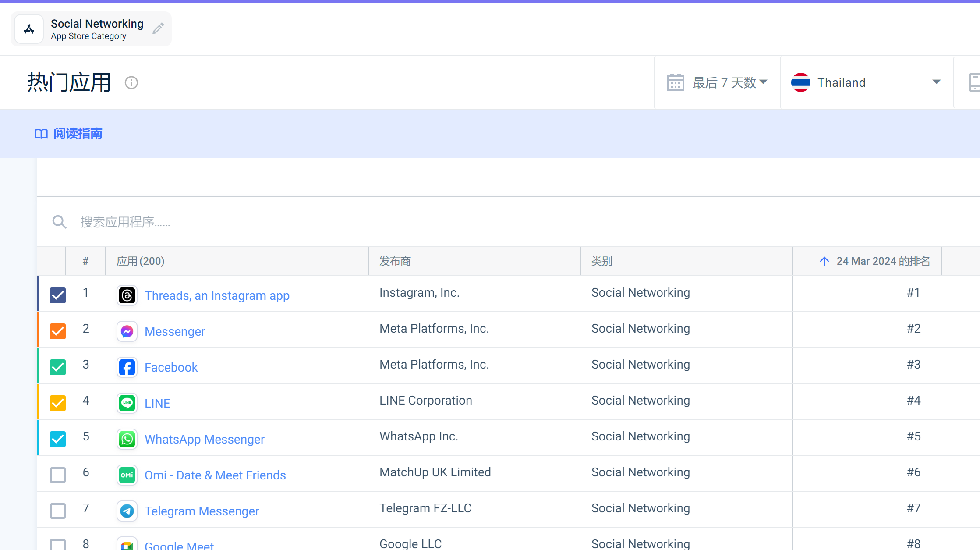Open the Telegram Messenger link

[x=202, y=511]
